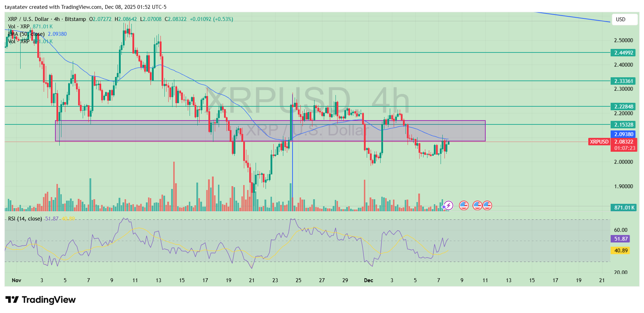
Task: Click the rightmost US flag economic event icon
Action: coord(487,205)
